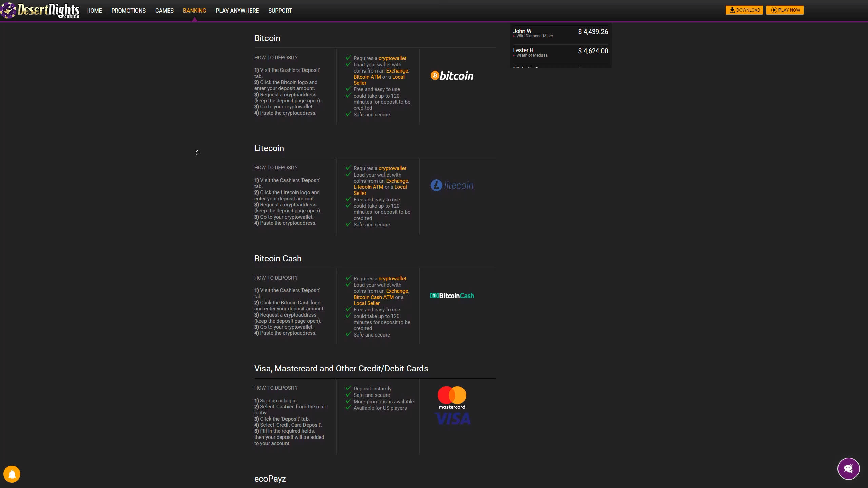The height and width of the screenshot is (488, 868).
Task: Click the Bitcoin Cash ATM link
Action: [373, 297]
